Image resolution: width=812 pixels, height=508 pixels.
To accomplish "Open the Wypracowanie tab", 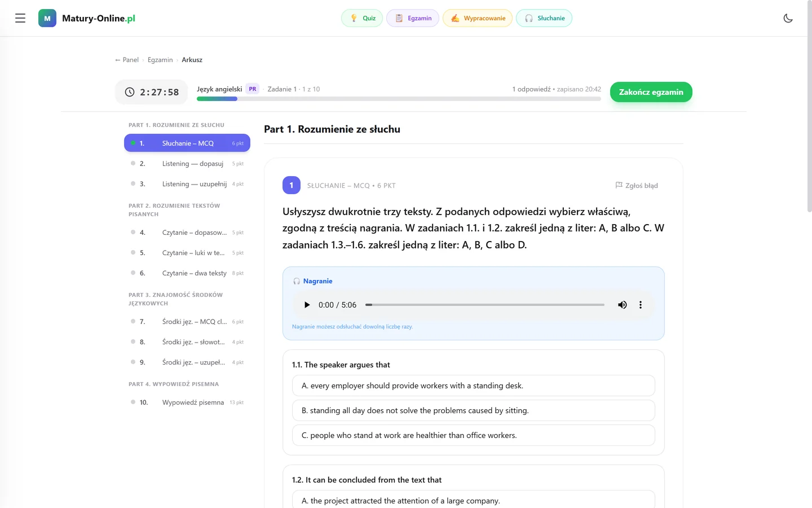I will click(478, 18).
